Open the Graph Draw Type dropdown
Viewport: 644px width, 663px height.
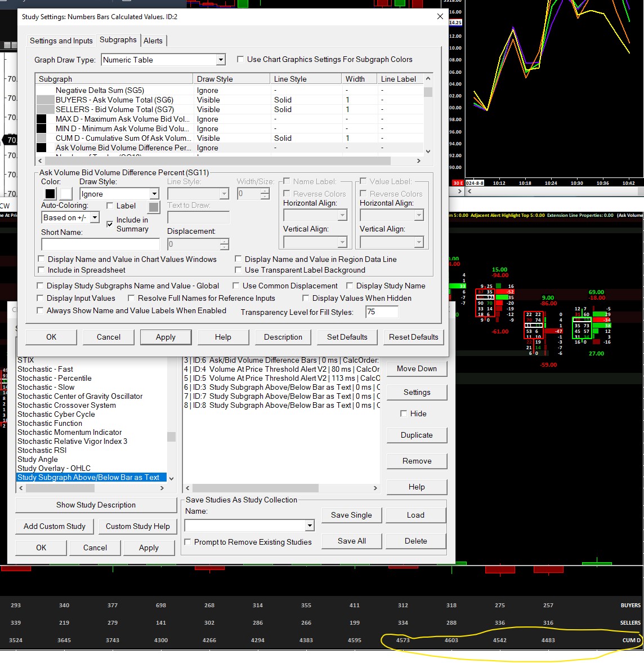[221, 60]
